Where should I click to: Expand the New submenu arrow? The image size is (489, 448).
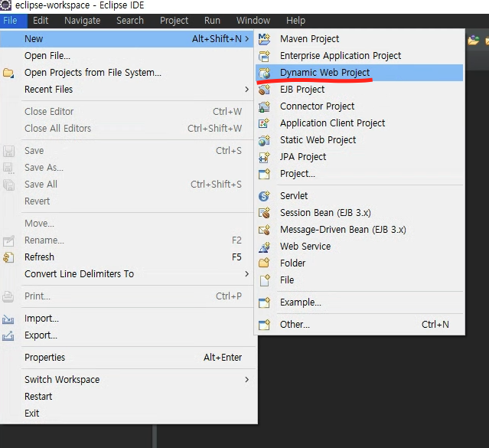tap(246, 39)
